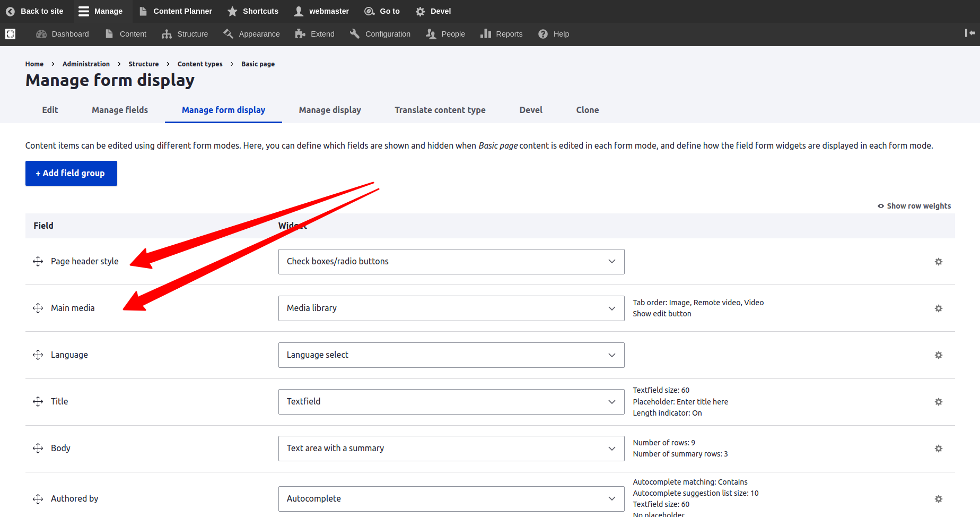Open the gear for Page header style

(938, 262)
